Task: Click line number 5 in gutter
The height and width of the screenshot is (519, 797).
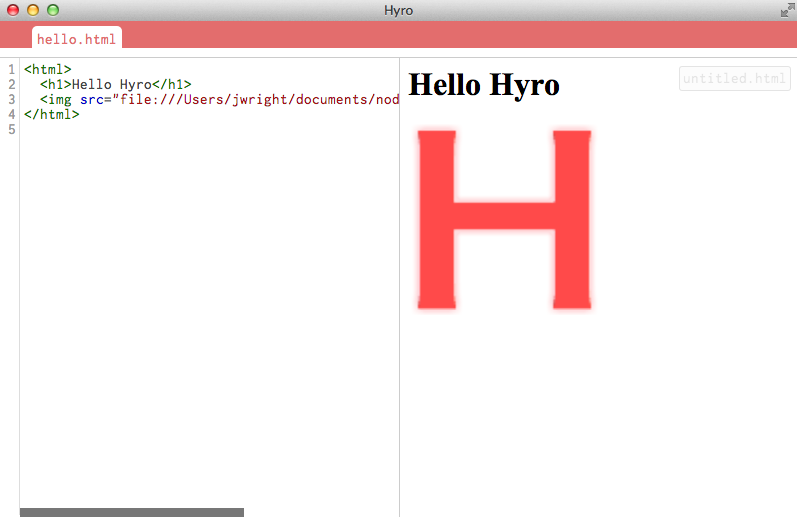Action: pos(12,130)
